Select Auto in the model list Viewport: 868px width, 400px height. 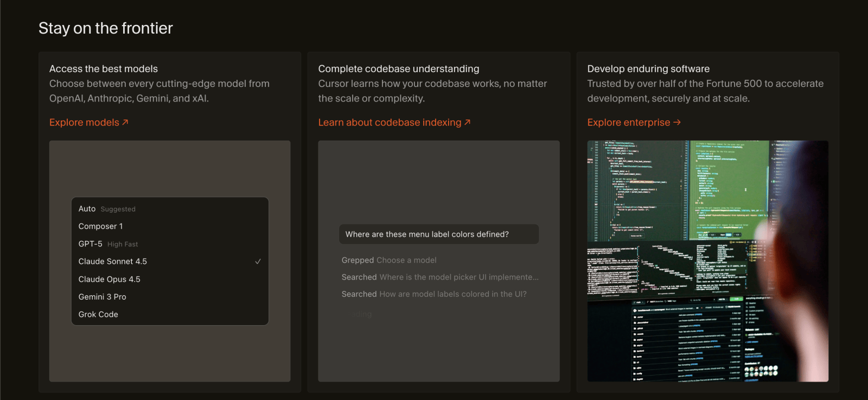[x=170, y=209]
